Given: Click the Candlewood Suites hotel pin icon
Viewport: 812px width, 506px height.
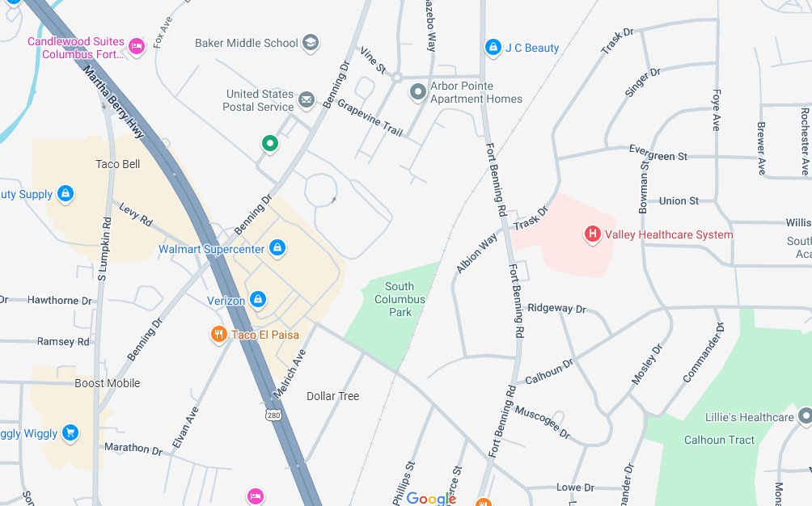Looking at the screenshot, I should click(136, 47).
